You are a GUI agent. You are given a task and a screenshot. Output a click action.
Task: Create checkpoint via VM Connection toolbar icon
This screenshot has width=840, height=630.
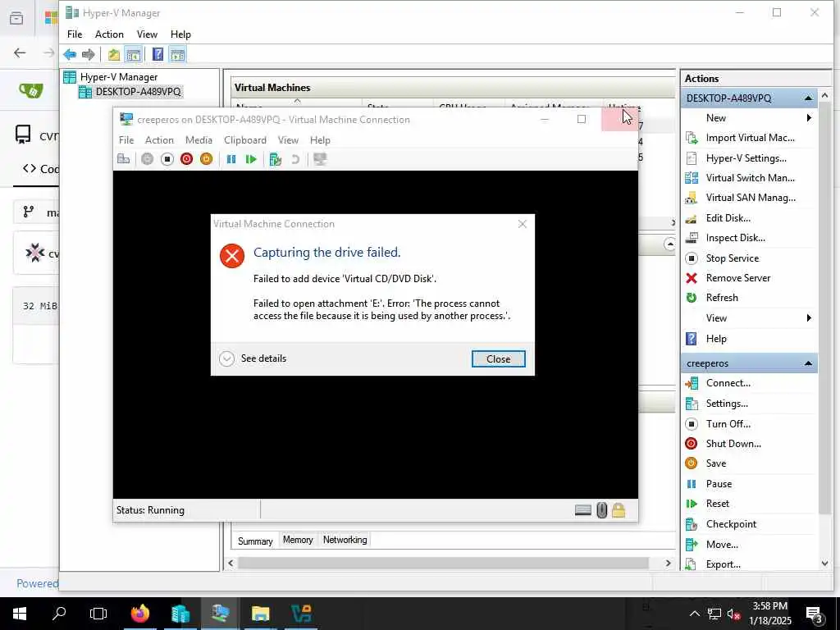[x=276, y=159]
